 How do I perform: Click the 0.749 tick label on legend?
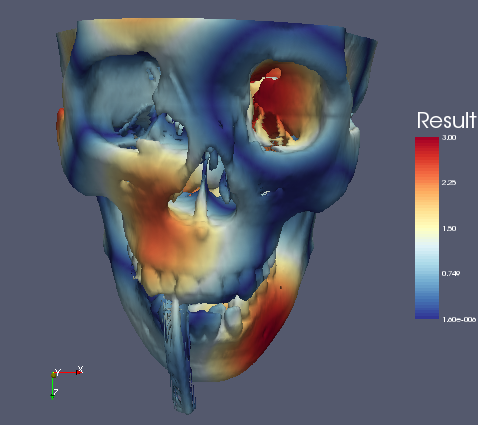coord(451,274)
